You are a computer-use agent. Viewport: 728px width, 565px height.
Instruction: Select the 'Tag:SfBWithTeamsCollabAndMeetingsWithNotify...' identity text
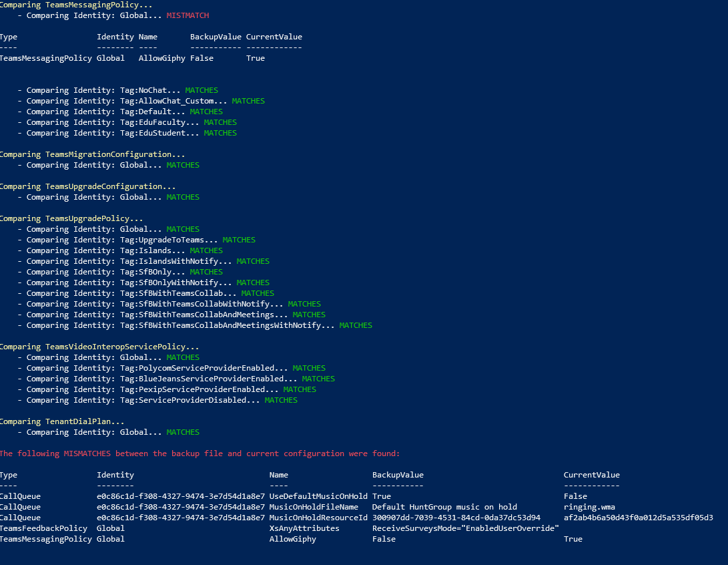point(227,325)
